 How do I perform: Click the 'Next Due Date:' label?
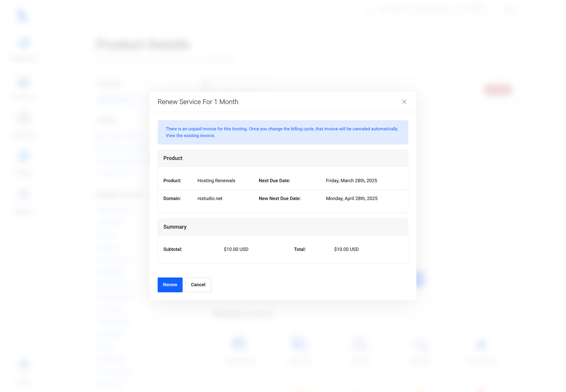274,181
